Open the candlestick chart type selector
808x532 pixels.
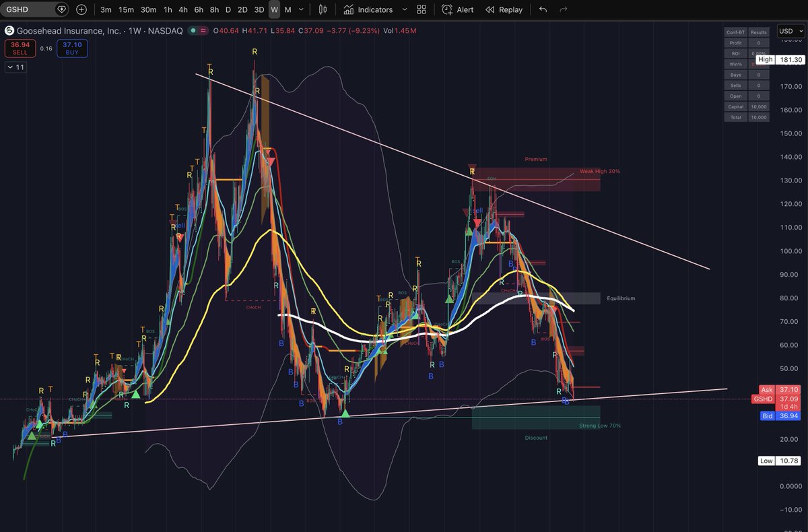tap(323, 9)
